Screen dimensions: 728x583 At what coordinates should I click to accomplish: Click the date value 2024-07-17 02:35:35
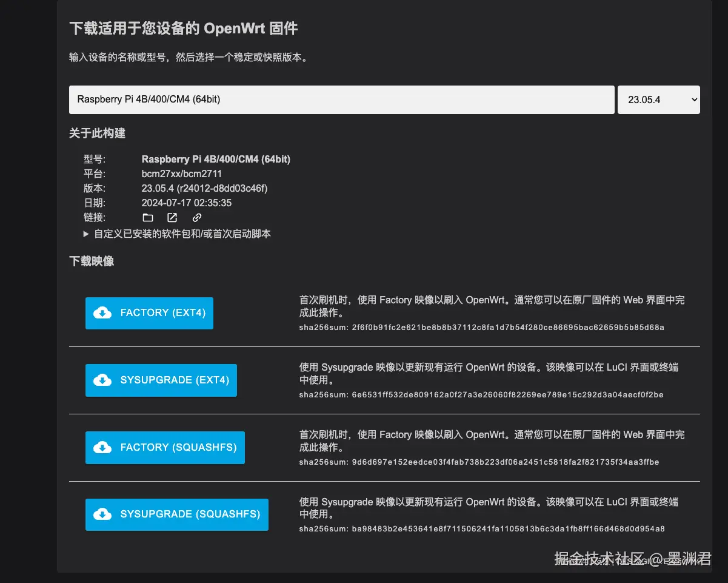click(x=187, y=203)
